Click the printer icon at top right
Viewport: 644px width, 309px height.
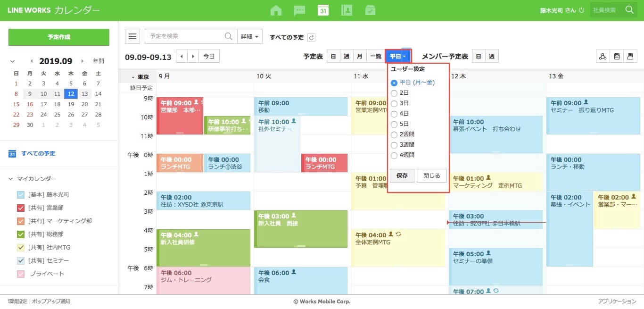point(630,57)
